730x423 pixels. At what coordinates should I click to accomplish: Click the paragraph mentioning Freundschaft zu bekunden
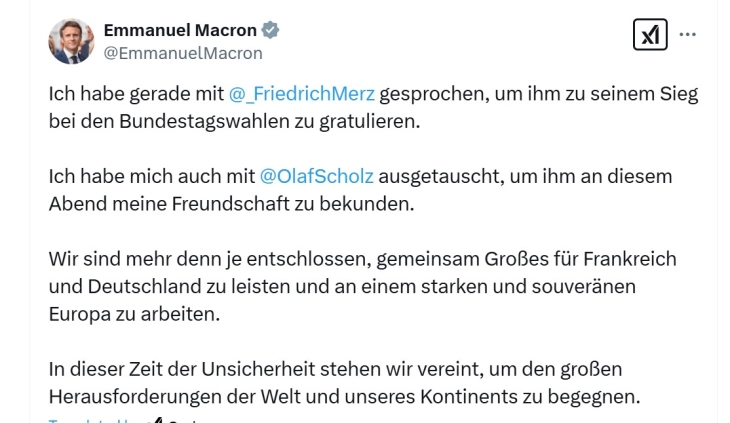360,190
